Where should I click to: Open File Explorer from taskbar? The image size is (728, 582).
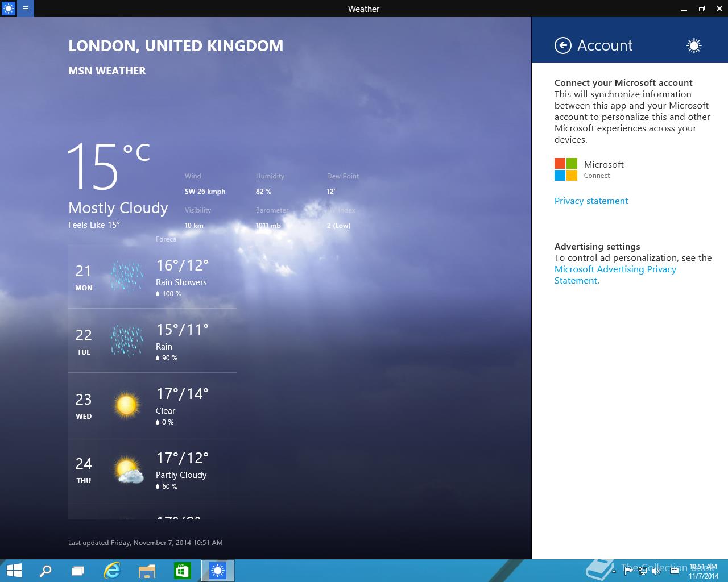[x=147, y=571]
